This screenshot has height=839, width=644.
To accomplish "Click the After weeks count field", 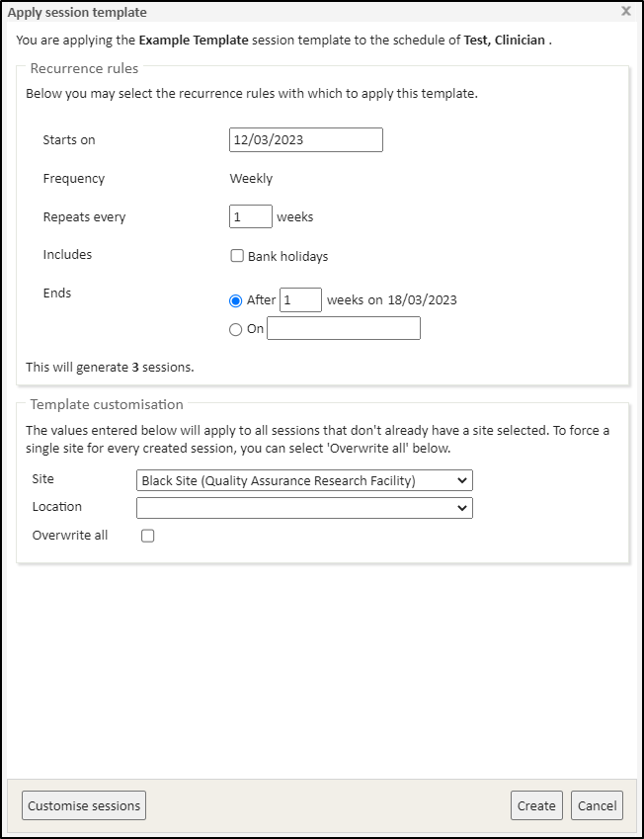I will point(300,300).
